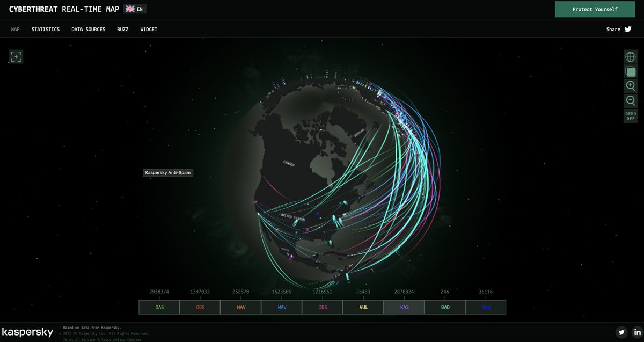The height and width of the screenshot is (342, 644).
Task: Toggle the KAS detection filter
Action: coord(404,307)
